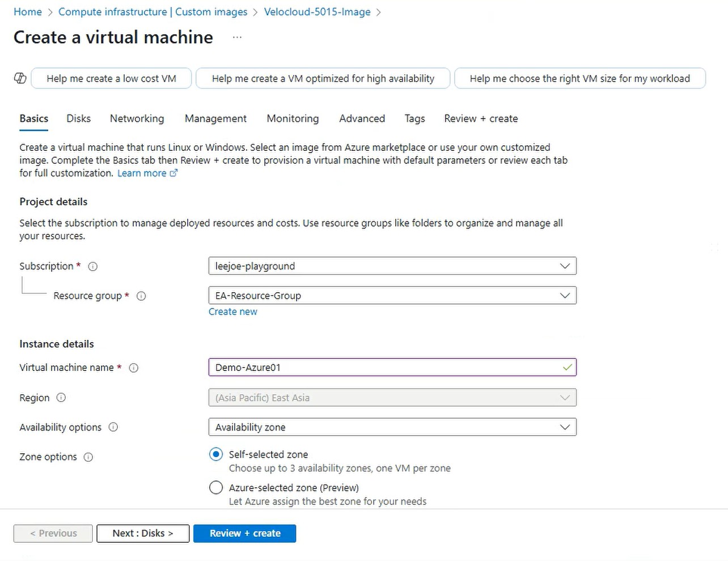The width and height of the screenshot is (728, 561).
Task: Click the blue Review + create button
Action: tap(245, 533)
